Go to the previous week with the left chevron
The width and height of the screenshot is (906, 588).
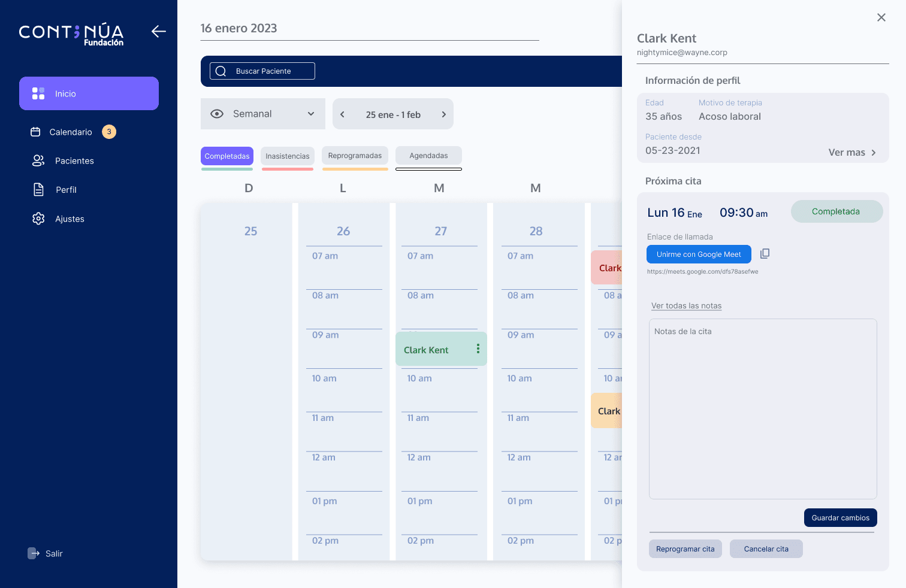tap(342, 114)
